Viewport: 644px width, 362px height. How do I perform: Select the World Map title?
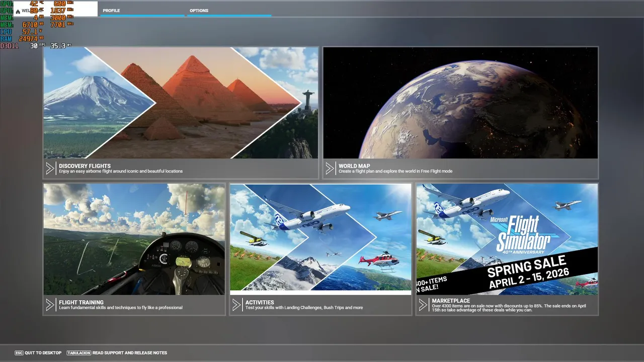point(354,166)
